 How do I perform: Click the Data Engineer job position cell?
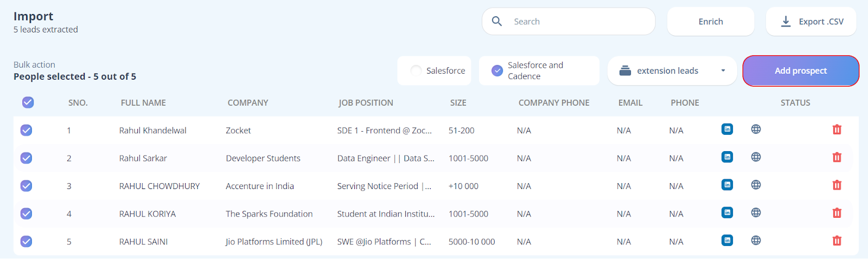pos(386,158)
